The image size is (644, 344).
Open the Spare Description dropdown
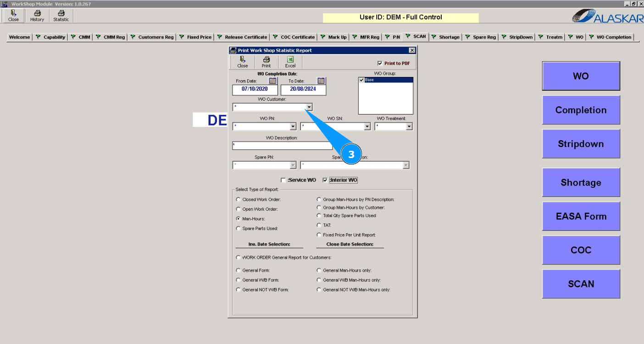click(x=406, y=165)
